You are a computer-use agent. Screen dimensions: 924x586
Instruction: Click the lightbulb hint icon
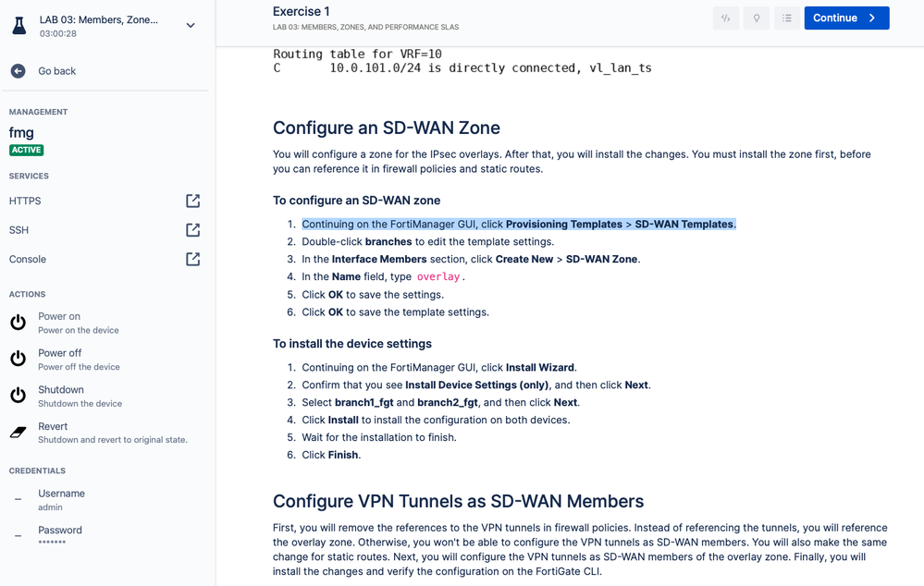click(757, 18)
